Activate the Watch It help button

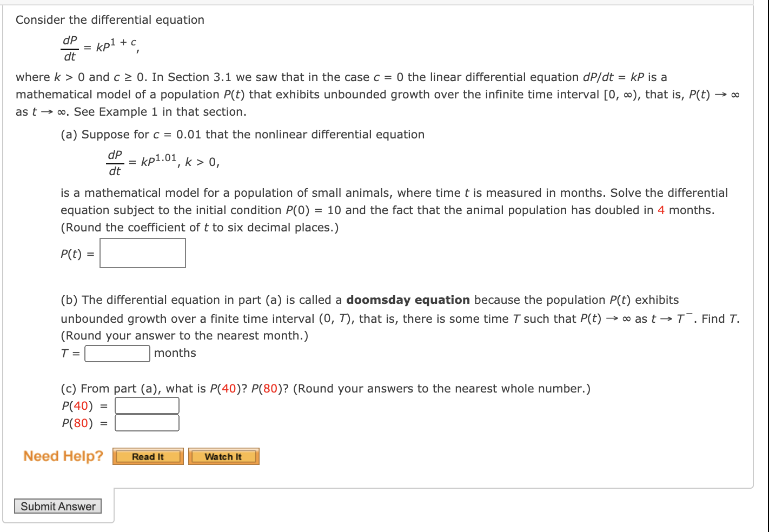223,456
